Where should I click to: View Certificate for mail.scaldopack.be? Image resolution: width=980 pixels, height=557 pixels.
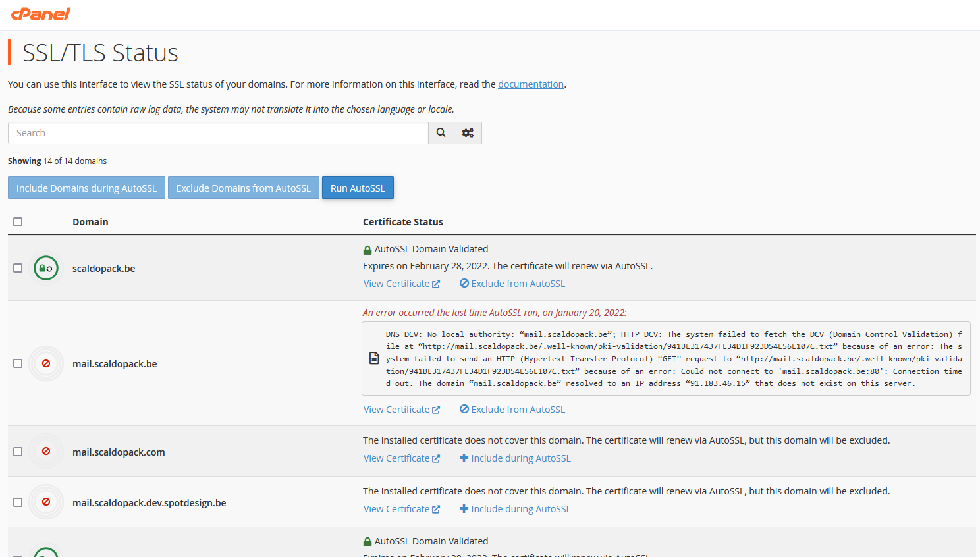(402, 410)
